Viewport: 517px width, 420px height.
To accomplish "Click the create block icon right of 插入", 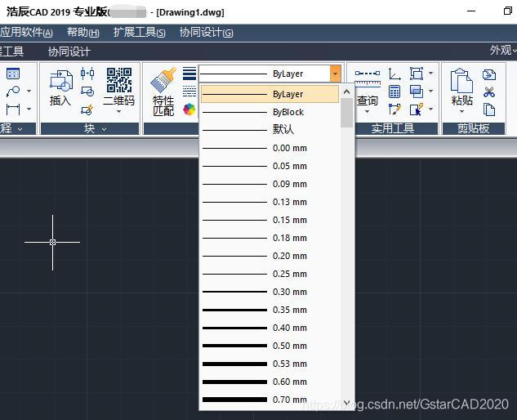I will [x=87, y=92].
